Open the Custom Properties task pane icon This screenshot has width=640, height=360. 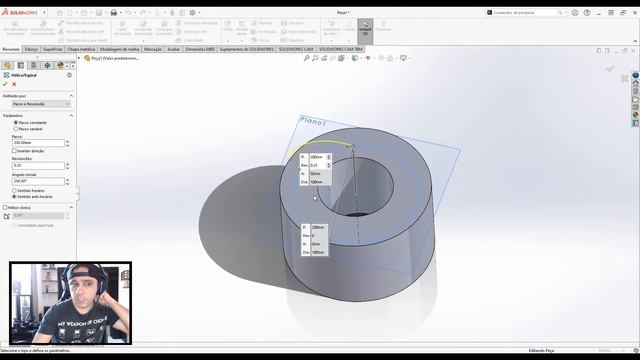pos(636,123)
